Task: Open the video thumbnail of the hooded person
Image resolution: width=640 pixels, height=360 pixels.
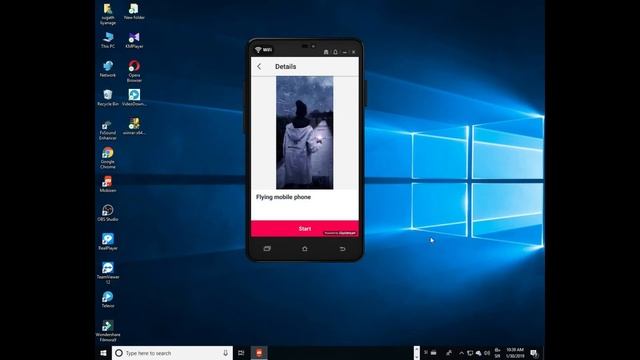Action: coord(304,133)
